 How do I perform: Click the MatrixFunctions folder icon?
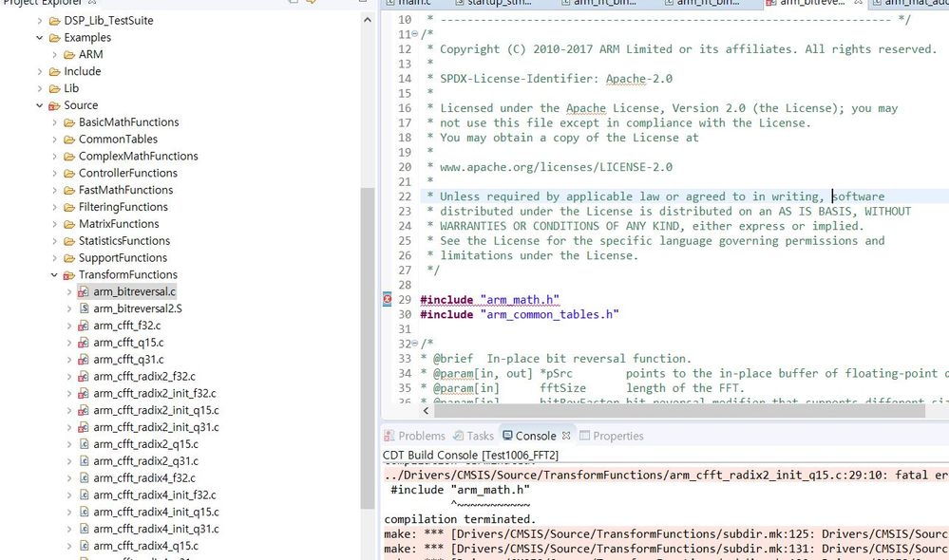coord(69,224)
